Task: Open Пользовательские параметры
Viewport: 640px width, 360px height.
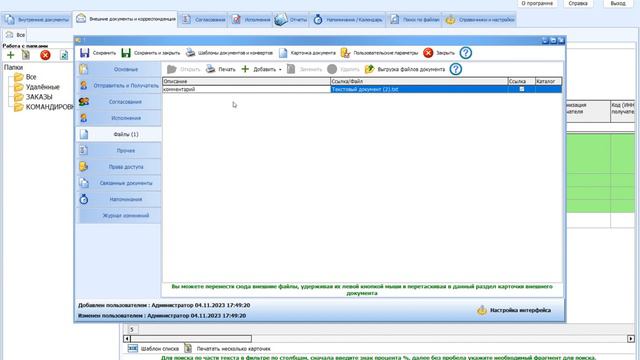Action: coord(380,53)
